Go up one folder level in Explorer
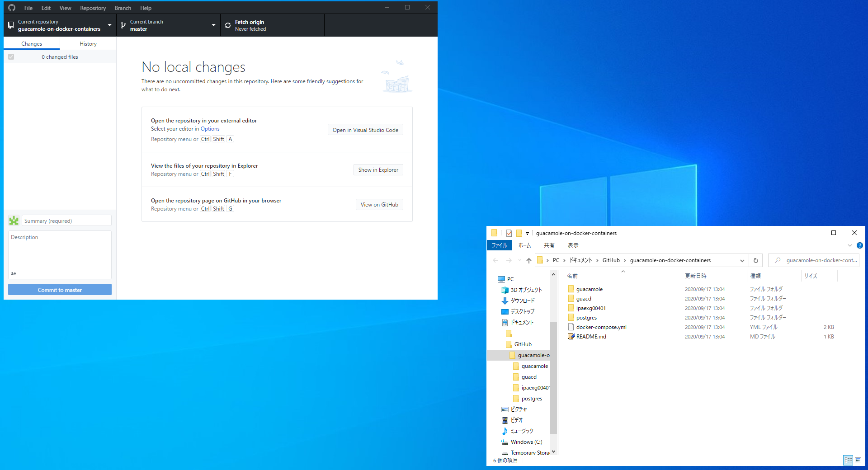 [x=529, y=260]
